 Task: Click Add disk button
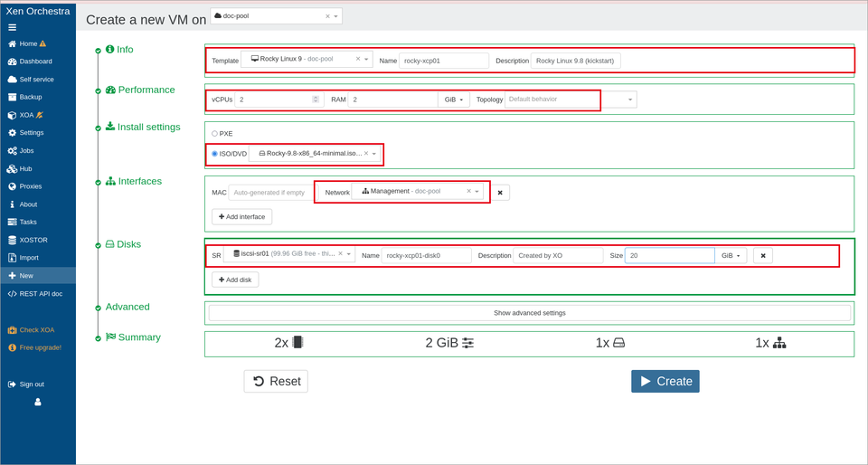tap(235, 280)
